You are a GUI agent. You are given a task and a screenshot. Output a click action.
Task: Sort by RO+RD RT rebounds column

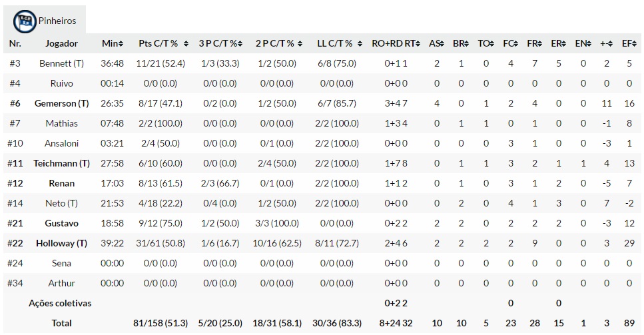pyautogui.click(x=396, y=43)
